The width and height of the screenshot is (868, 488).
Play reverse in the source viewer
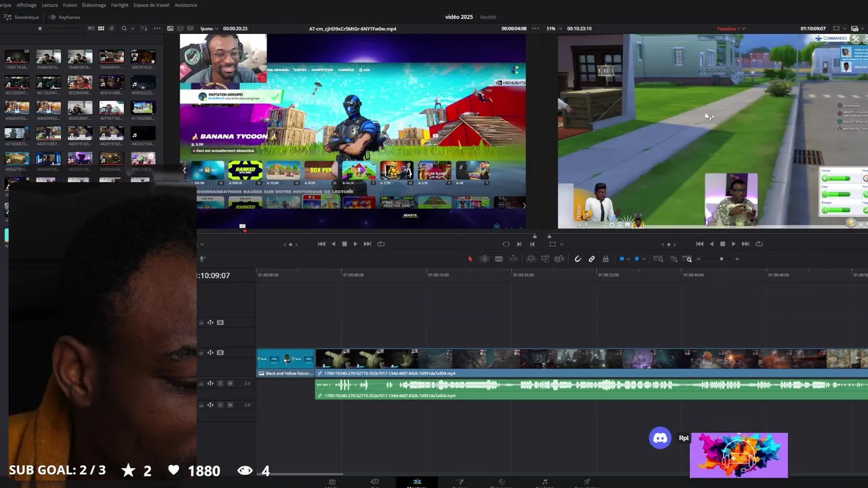point(333,244)
